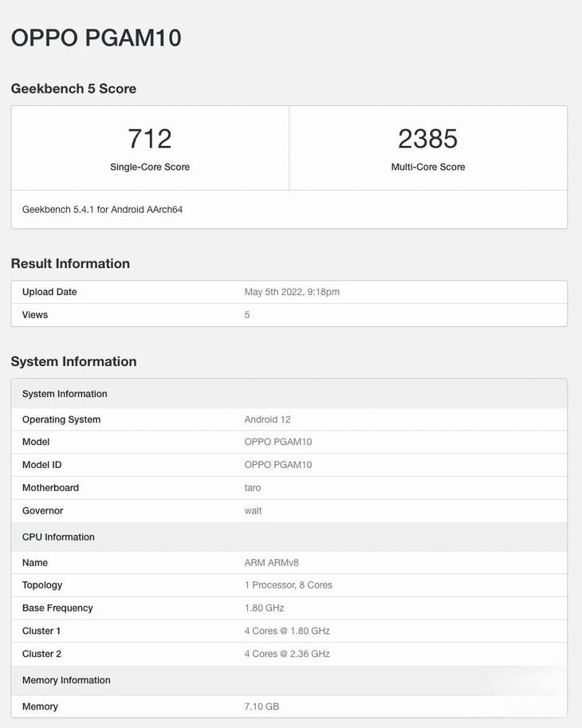Click the System Information table header row
Screen dimensions: 582x728
pyautogui.click(x=289, y=394)
